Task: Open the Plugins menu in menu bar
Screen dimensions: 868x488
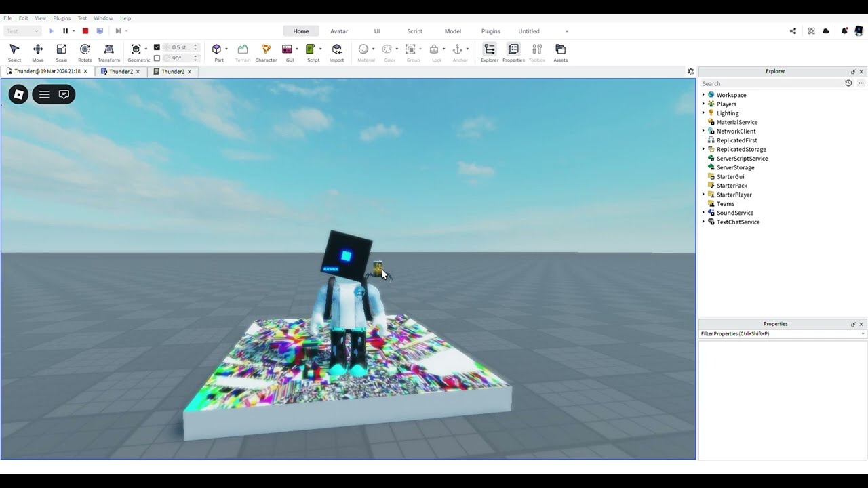Action: pos(62,18)
